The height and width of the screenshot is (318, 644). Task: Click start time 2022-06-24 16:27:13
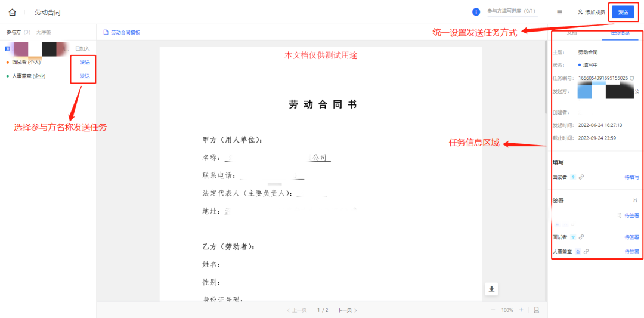(600, 125)
